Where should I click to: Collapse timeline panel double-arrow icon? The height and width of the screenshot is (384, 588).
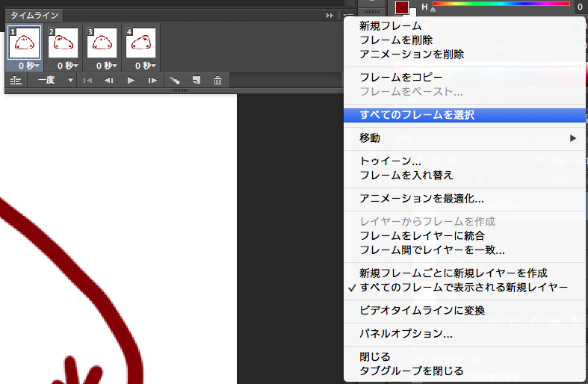329,16
